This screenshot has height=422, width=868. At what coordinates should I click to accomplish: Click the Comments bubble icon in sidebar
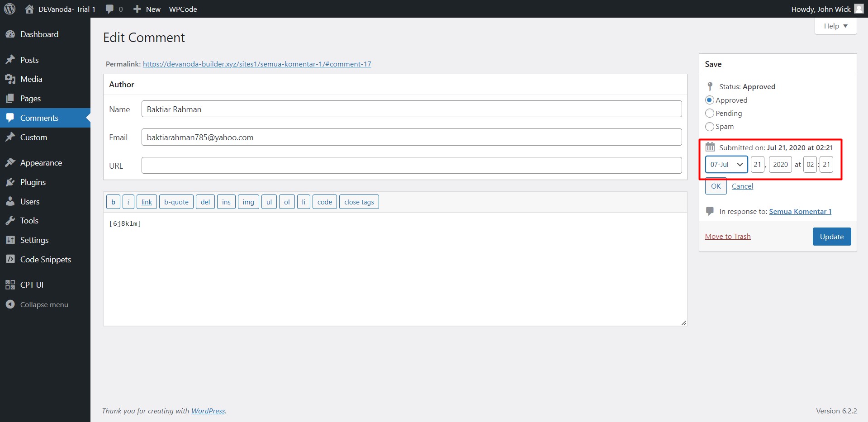point(10,118)
